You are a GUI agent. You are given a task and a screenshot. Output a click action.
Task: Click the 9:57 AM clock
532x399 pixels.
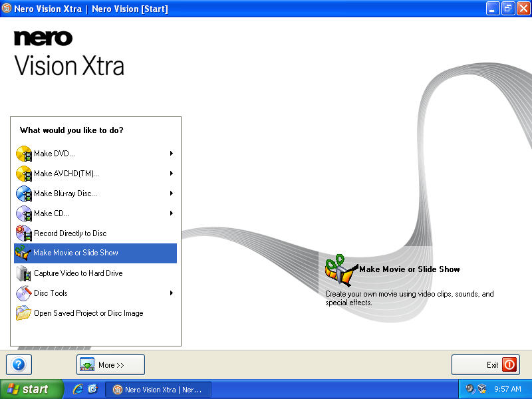pos(507,389)
